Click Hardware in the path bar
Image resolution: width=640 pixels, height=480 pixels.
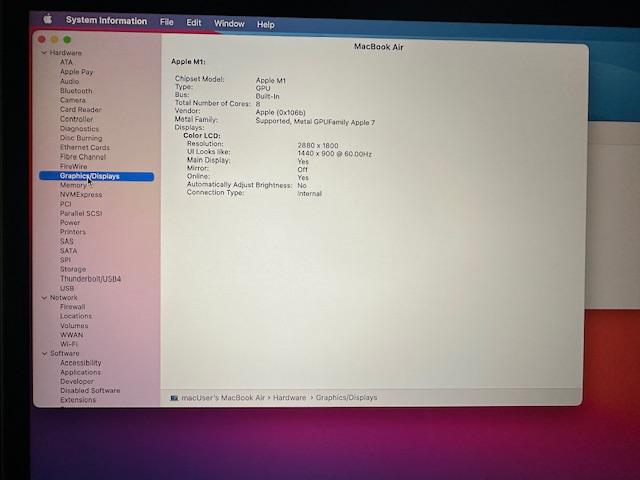(289, 398)
